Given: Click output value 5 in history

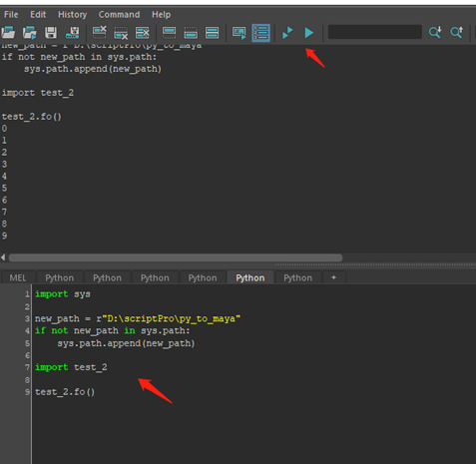Looking at the screenshot, I should click(4, 188).
